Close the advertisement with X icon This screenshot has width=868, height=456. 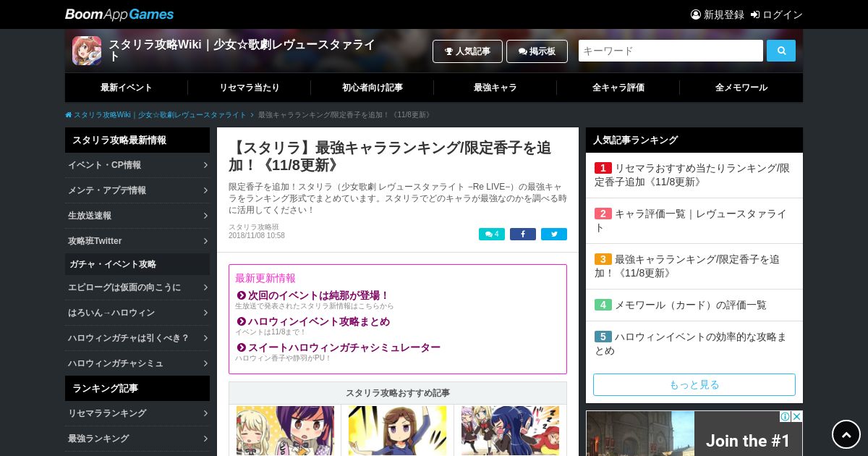tap(796, 417)
